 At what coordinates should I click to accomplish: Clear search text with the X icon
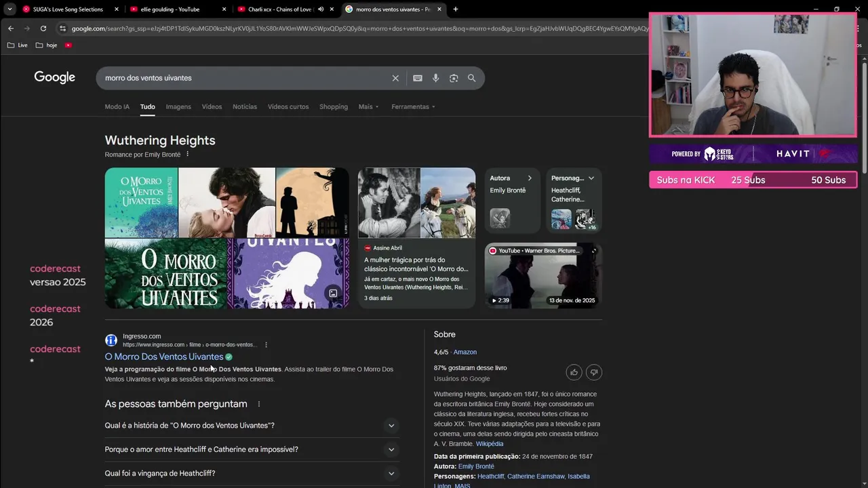[x=395, y=78]
